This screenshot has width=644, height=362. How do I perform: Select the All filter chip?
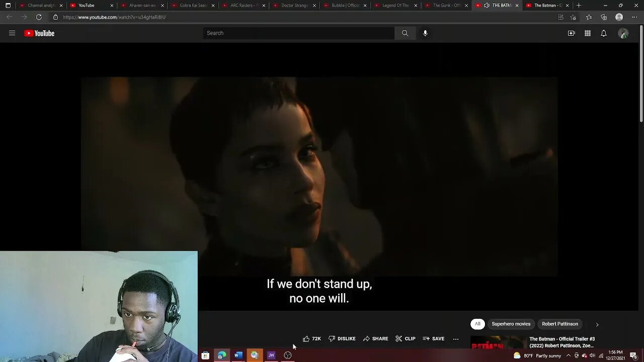477,324
